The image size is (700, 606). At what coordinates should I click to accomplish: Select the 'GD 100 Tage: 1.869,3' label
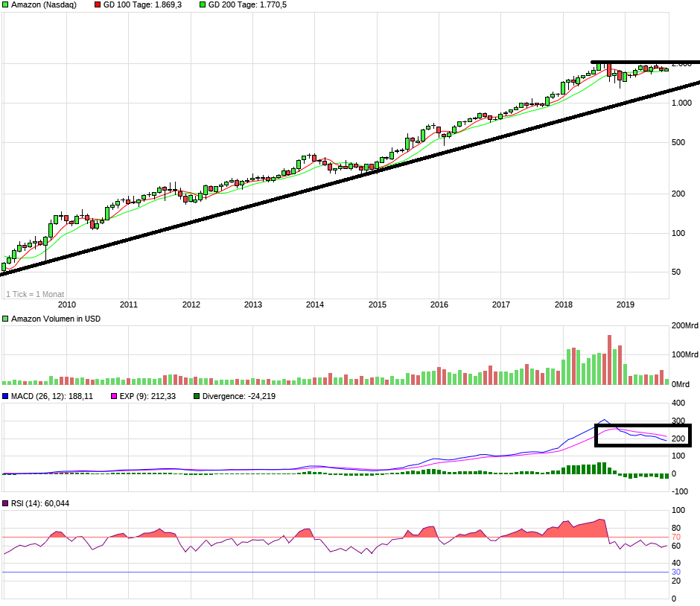[x=142, y=5]
